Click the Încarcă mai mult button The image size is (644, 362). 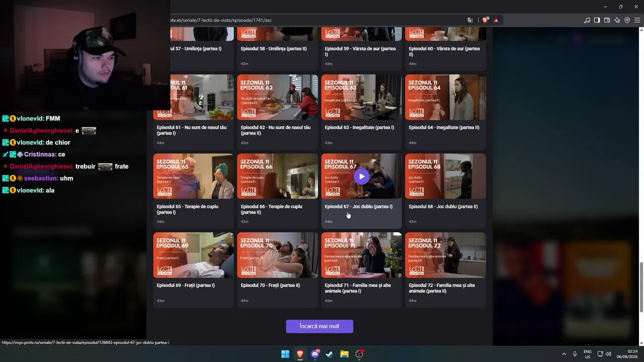click(319, 326)
